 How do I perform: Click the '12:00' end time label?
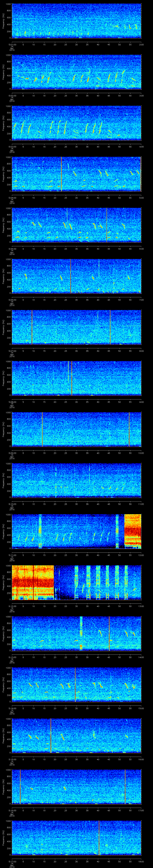(x=141, y=555)
